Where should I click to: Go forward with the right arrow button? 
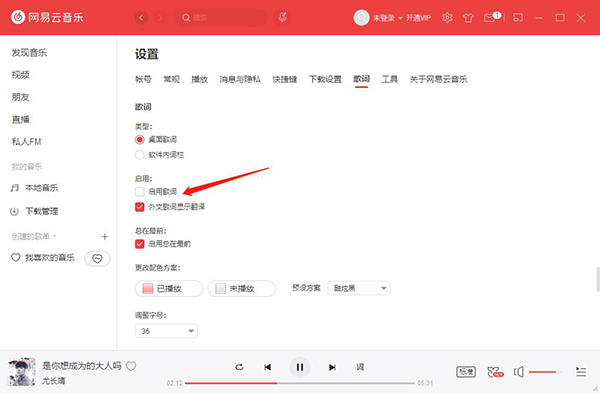tap(160, 18)
